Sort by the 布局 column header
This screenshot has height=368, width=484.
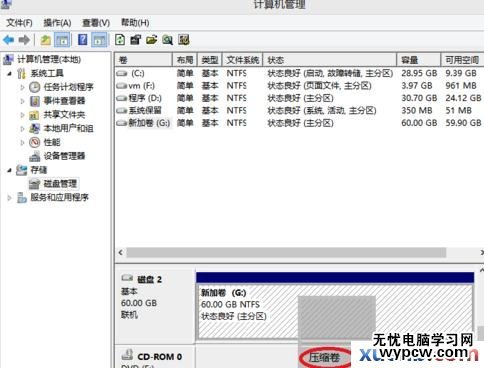185,60
